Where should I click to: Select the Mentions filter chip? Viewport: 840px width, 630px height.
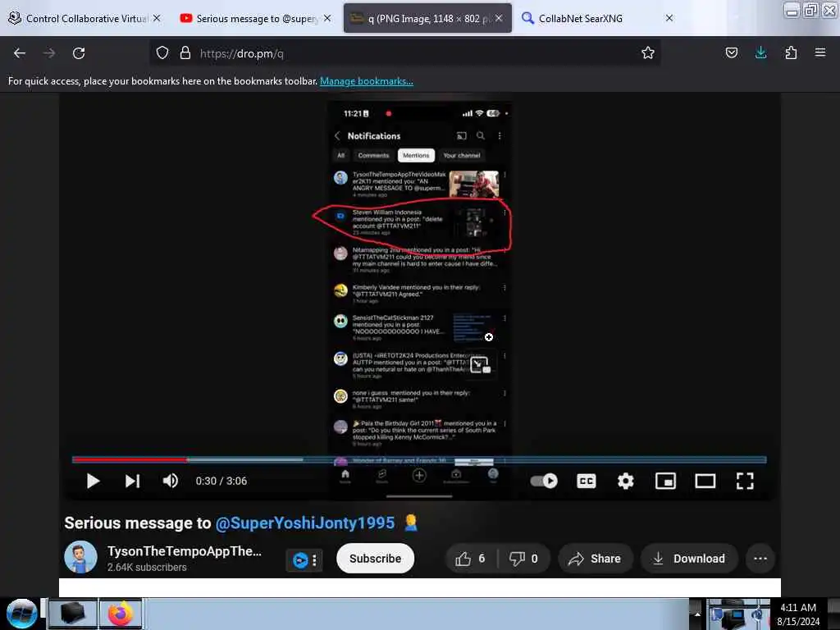pyautogui.click(x=416, y=155)
